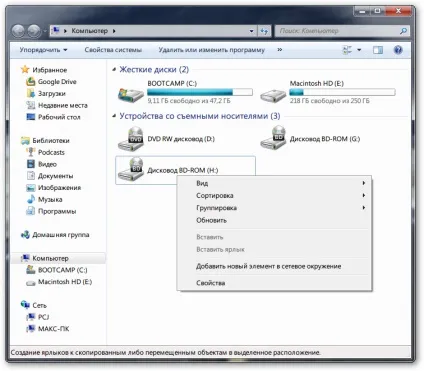The width and height of the screenshot is (424, 371).
Task: Click the Podcasts library icon
Action: click(31, 152)
